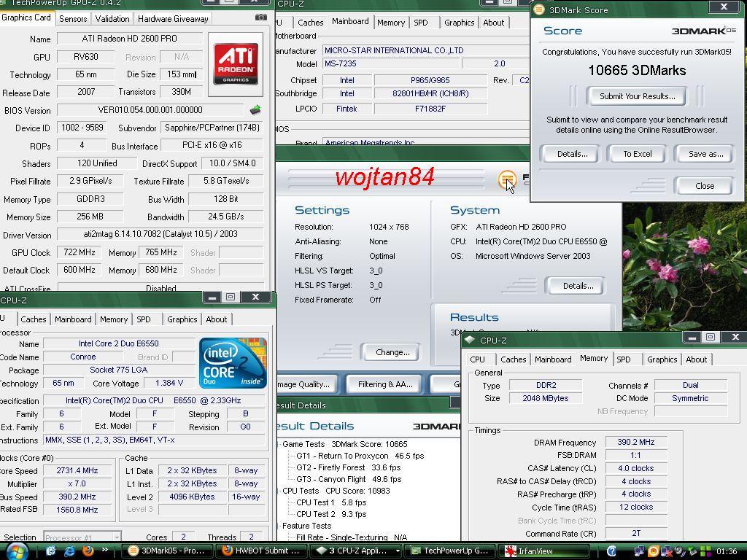Click the Core Speed value 2731.4 MHz
This screenshot has width=747, height=560.
77,470
